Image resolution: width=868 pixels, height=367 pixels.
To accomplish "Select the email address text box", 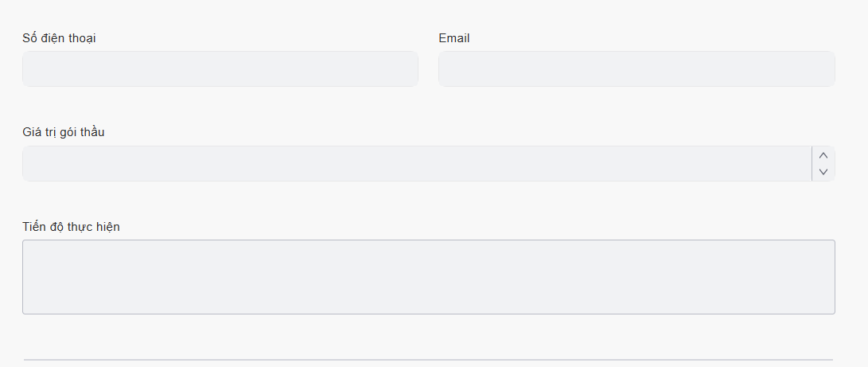I will (x=636, y=69).
